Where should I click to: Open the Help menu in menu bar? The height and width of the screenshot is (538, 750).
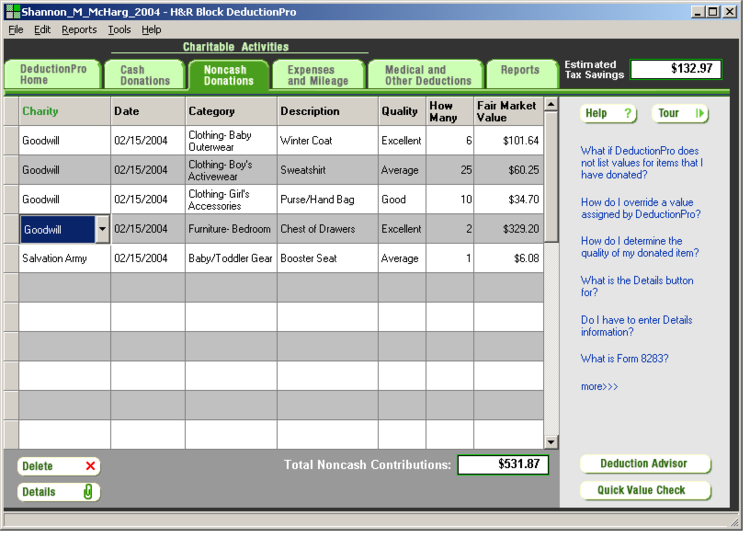[x=151, y=30]
